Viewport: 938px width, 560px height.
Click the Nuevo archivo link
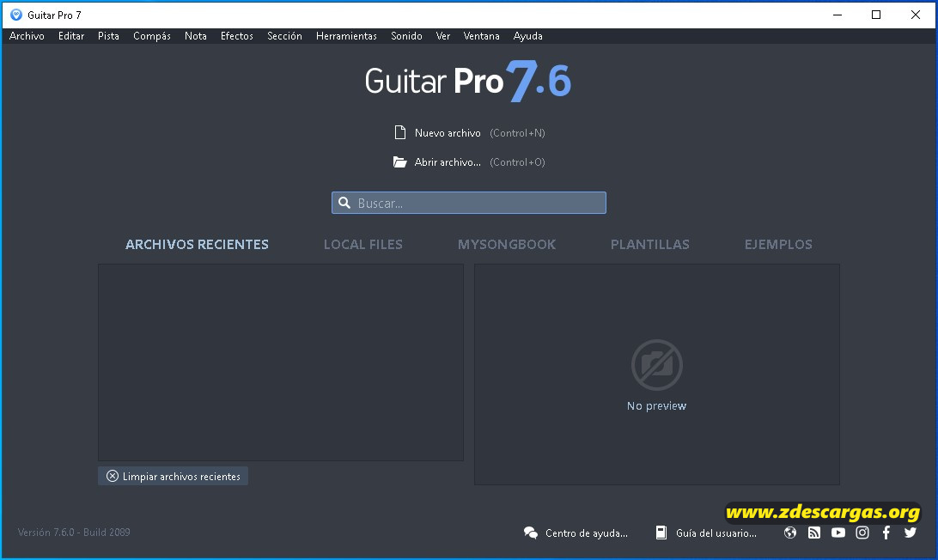coord(448,133)
